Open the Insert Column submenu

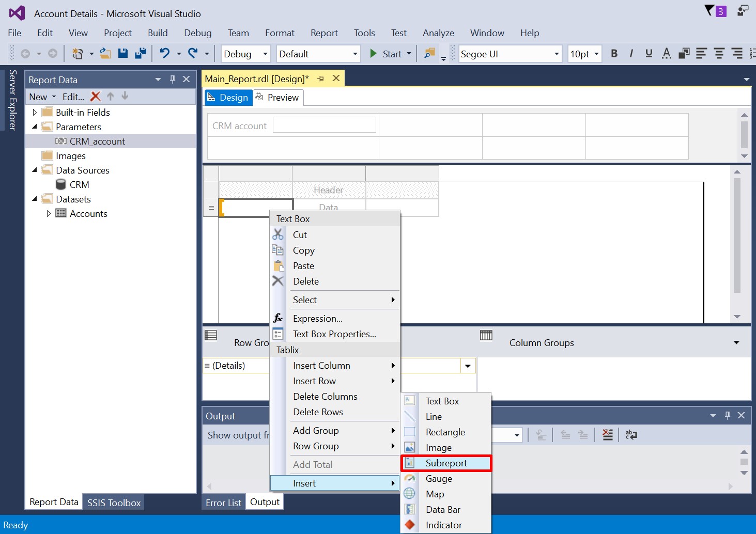point(335,366)
